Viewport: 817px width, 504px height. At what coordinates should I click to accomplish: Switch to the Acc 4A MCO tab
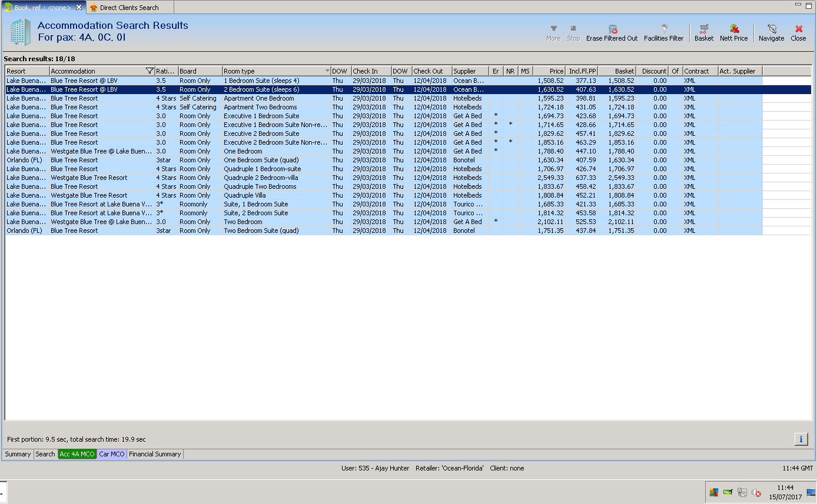[x=77, y=454]
